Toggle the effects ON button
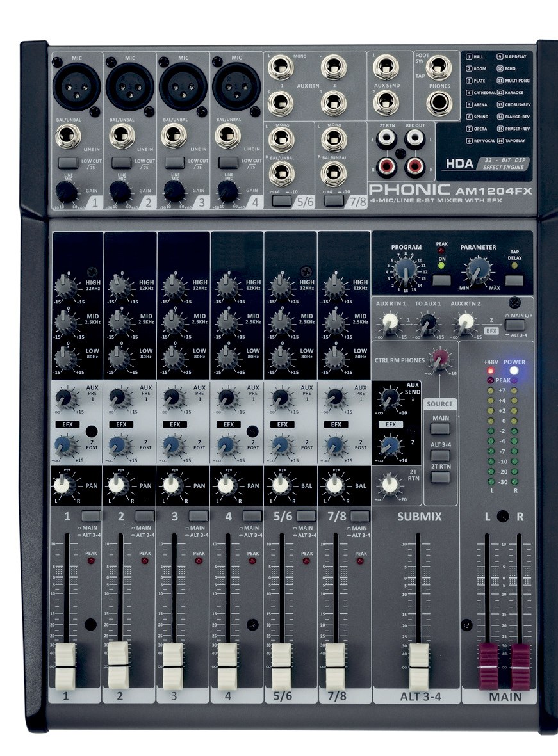Screen dimensions: 558x756 [440, 279]
